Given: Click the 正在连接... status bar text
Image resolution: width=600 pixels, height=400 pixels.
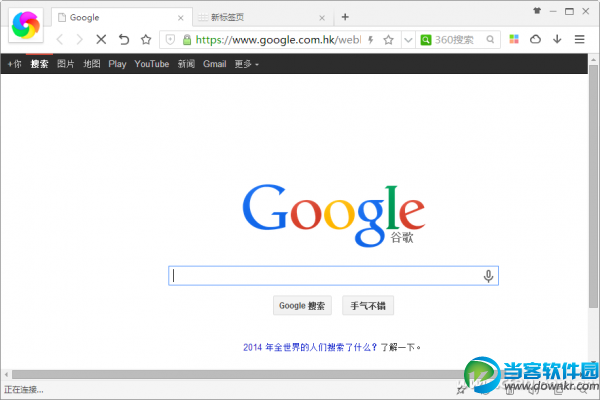Looking at the screenshot, I should point(24,390).
